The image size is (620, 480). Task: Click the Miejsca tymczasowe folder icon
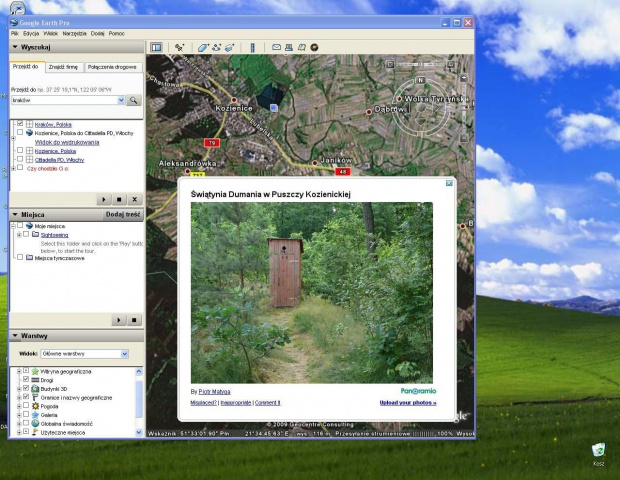(29, 258)
